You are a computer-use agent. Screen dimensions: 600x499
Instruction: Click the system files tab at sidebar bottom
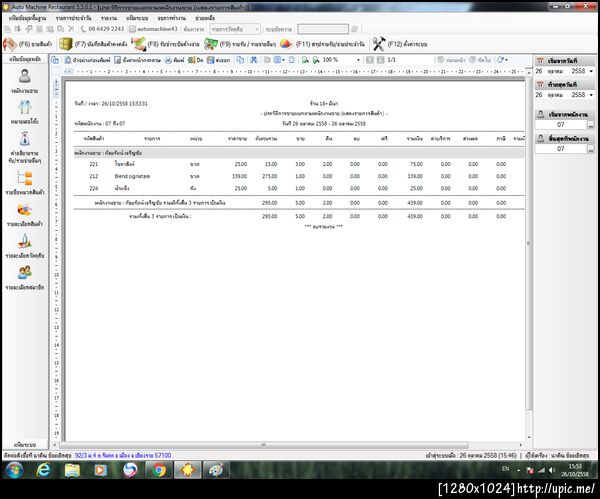point(25,445)
